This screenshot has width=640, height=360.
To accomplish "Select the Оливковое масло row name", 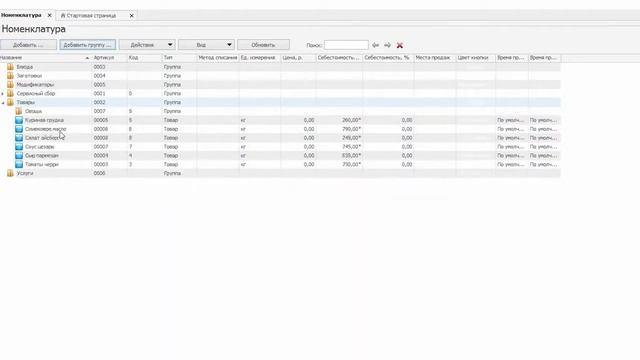I will click(46, 129).
